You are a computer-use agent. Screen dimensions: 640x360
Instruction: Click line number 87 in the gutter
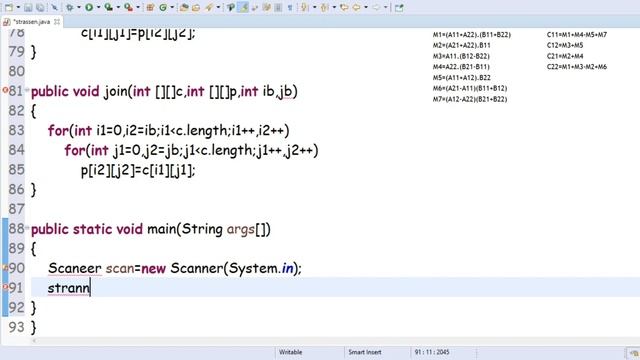(x=16, y=209)
